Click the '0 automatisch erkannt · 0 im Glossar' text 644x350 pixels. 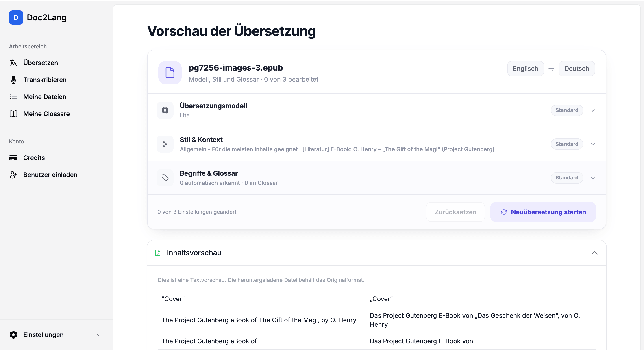pyautogui.click(x=228, y=183)
